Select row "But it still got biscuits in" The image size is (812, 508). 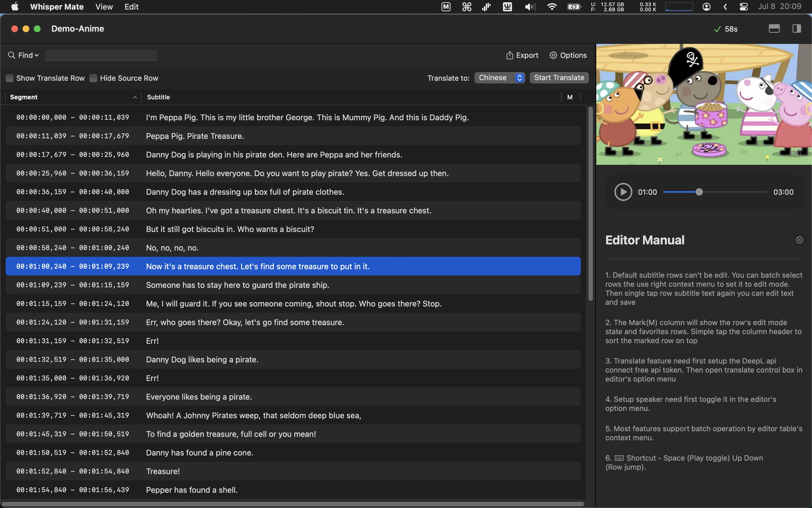click(x=293, y=229)
